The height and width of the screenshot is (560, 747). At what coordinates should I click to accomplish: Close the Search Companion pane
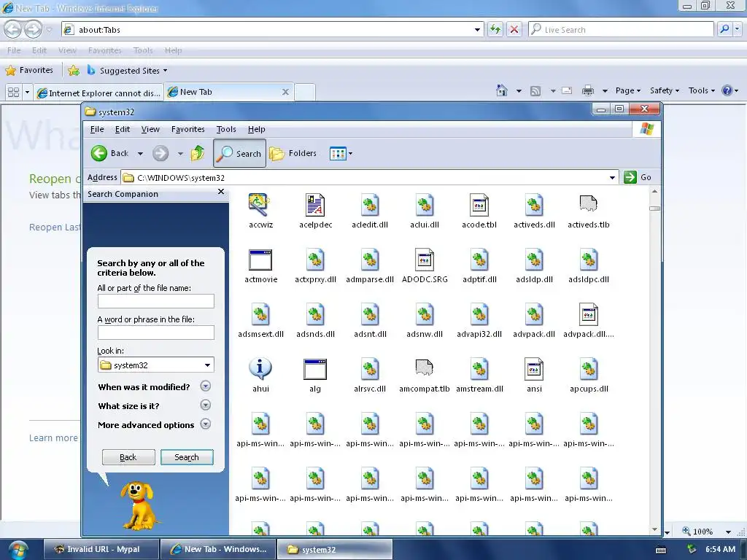220,192
